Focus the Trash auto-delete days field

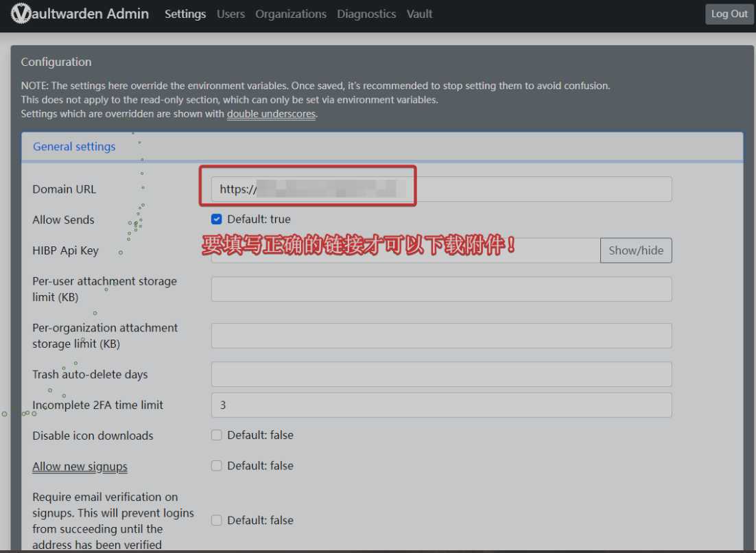(441, 374)
